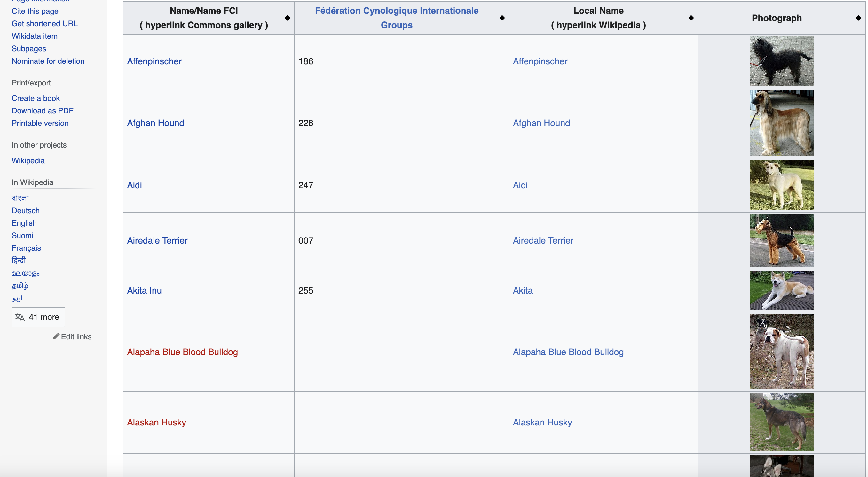Click Get shortened URL in sidebar
This screenshot has height=477, width=868.
(44, 24)
